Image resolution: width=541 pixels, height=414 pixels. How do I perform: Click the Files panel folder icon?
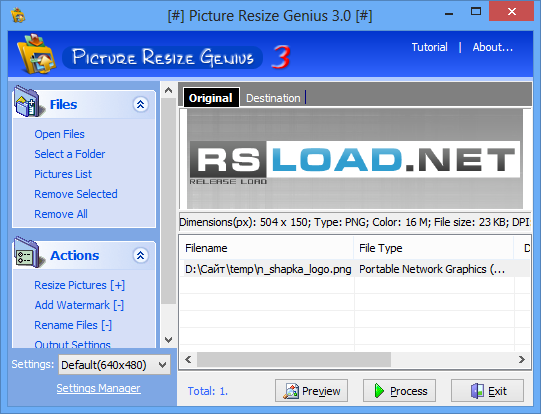pyautogui.click(x=28, y=102)
